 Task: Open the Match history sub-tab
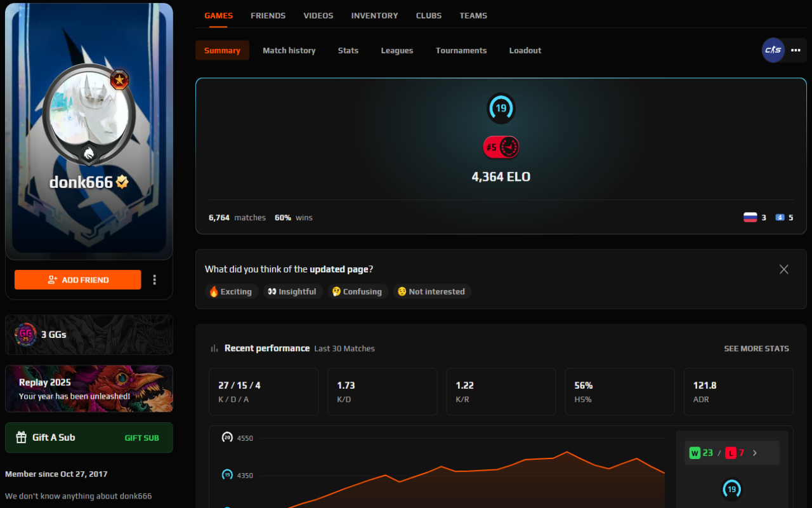point(289,50)
